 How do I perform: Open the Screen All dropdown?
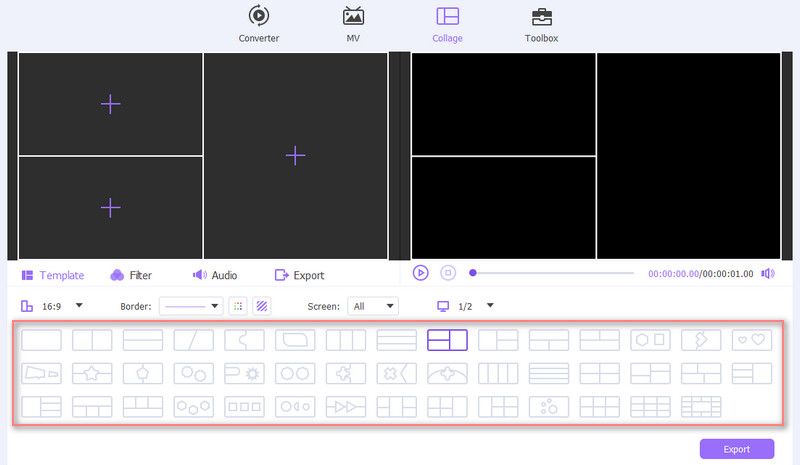pos(373,306)
